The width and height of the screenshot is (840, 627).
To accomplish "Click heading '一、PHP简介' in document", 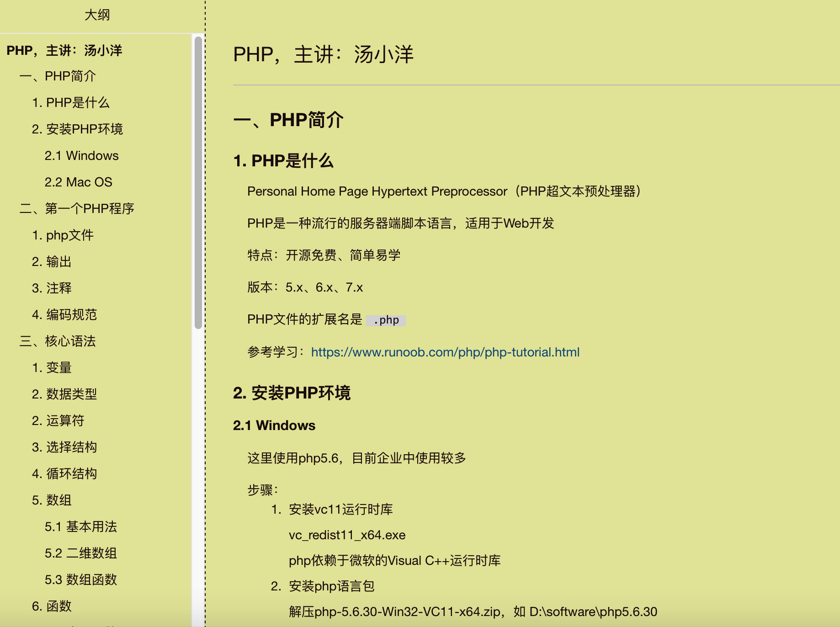I will (288, 120).
